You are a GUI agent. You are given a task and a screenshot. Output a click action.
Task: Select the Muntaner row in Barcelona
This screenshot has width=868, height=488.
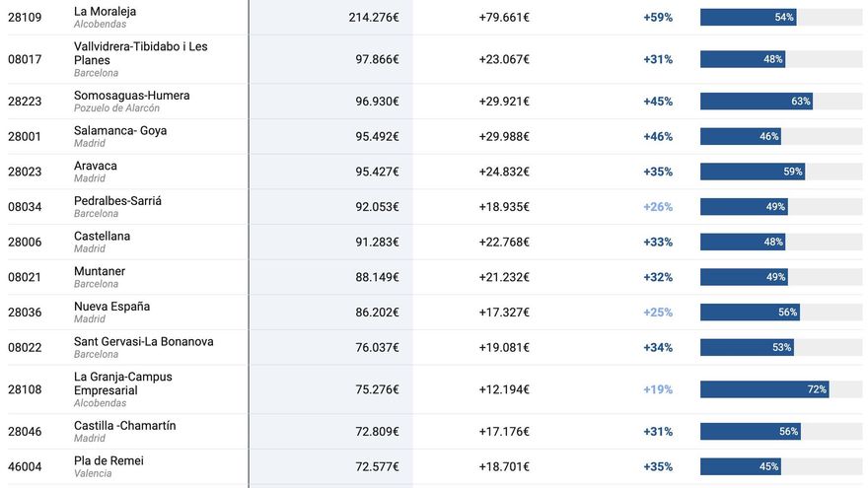[100, 271]
